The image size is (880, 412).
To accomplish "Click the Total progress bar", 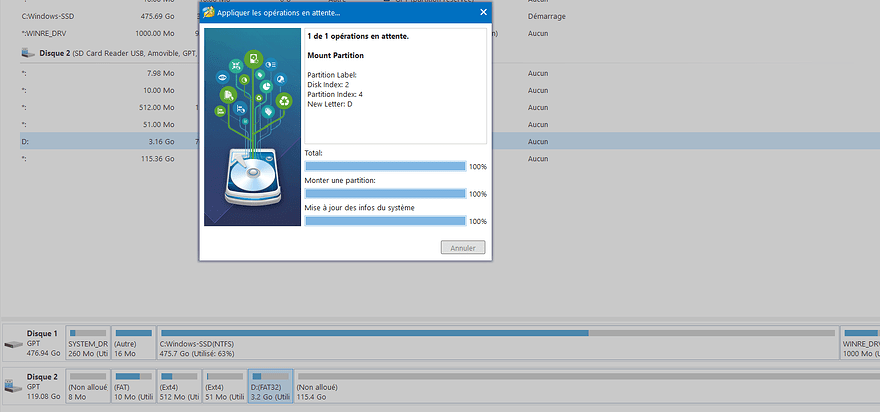I will coord(385,166).
